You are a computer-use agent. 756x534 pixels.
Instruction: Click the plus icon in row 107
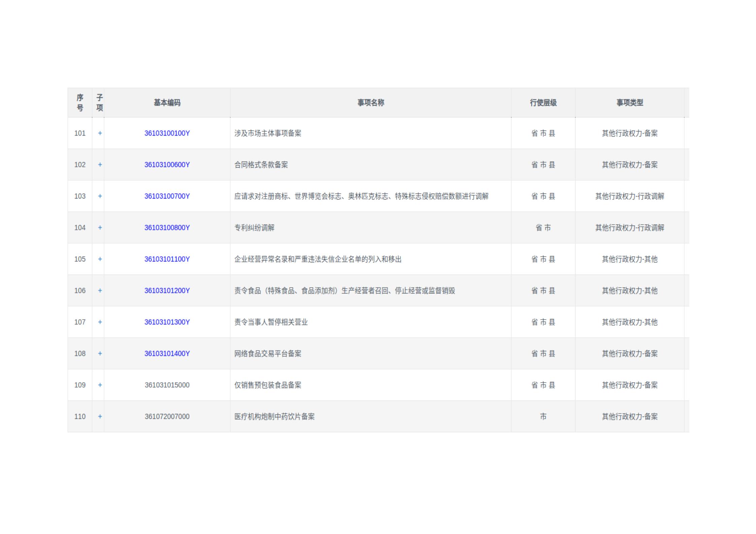coord(100,322)
